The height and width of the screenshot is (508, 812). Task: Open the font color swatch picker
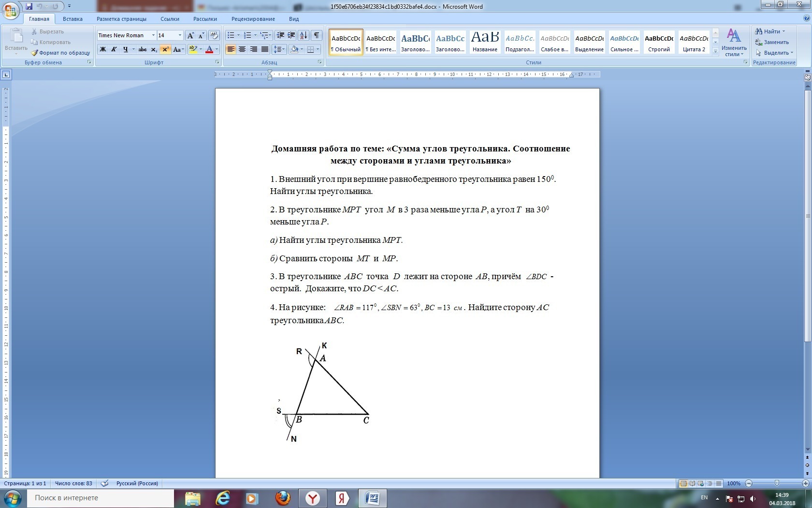coord(217,49)
